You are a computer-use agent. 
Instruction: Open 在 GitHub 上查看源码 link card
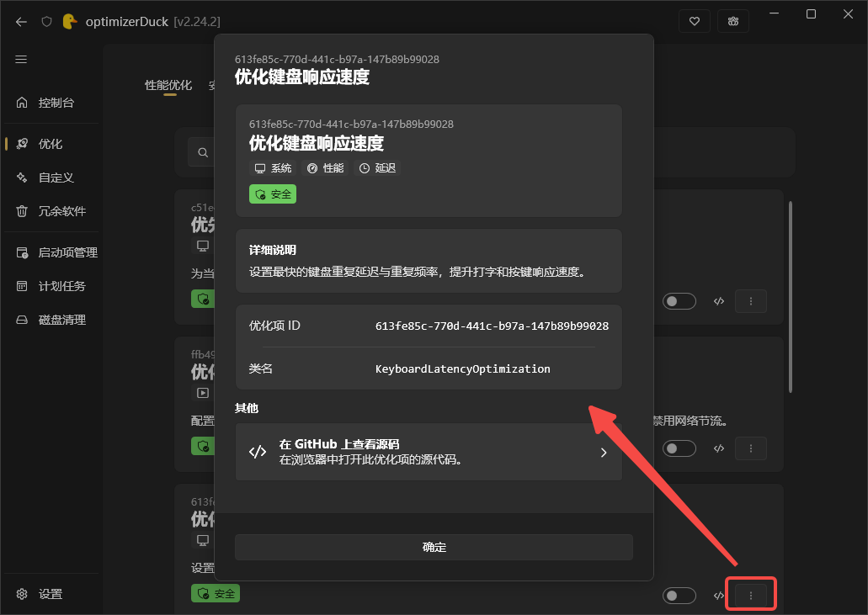coord(429,452)
